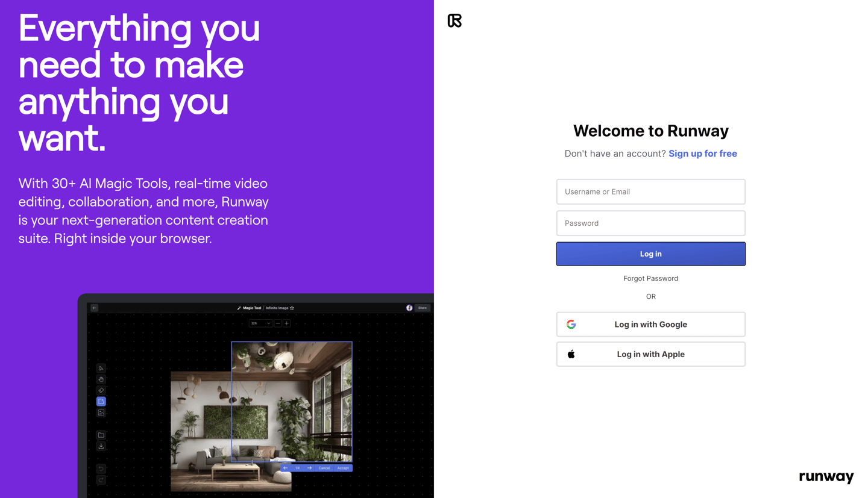Select the arrow pointer tool in preview

(x=101, y=369)
